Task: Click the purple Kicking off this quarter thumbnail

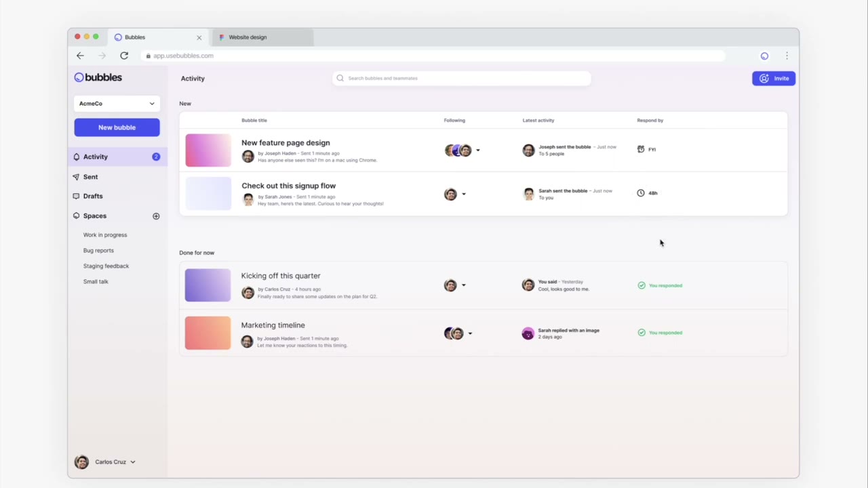Action: pos(208,285)
